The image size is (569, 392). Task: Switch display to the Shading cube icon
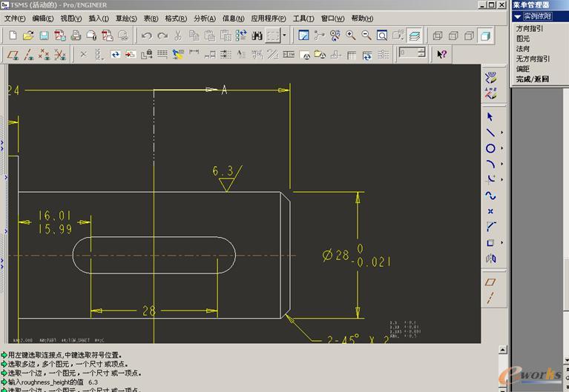click(x=485, y=36)
